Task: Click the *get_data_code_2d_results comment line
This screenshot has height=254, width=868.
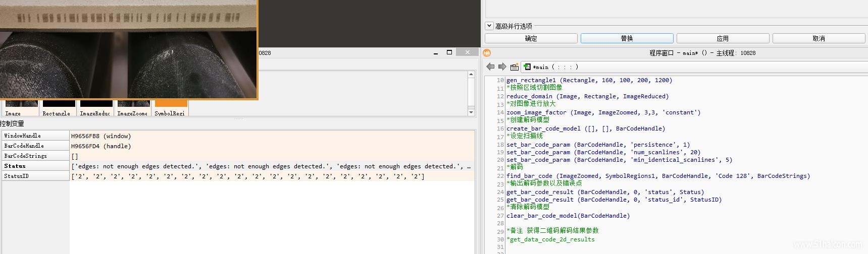Action: 550,239
